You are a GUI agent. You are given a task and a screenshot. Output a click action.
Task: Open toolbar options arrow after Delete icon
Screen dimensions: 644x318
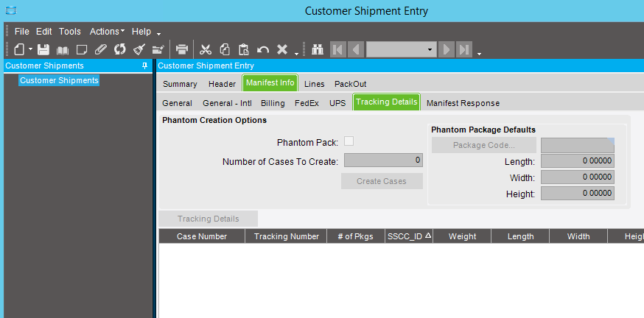(296, 53)
